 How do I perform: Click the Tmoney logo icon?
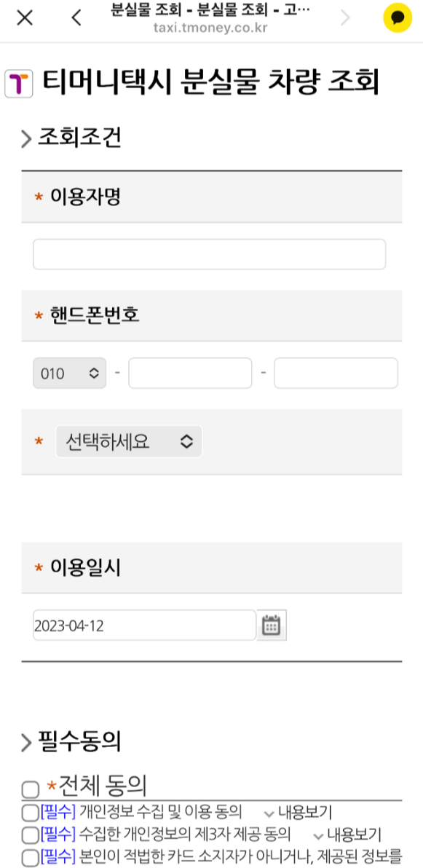click(18, 83)
